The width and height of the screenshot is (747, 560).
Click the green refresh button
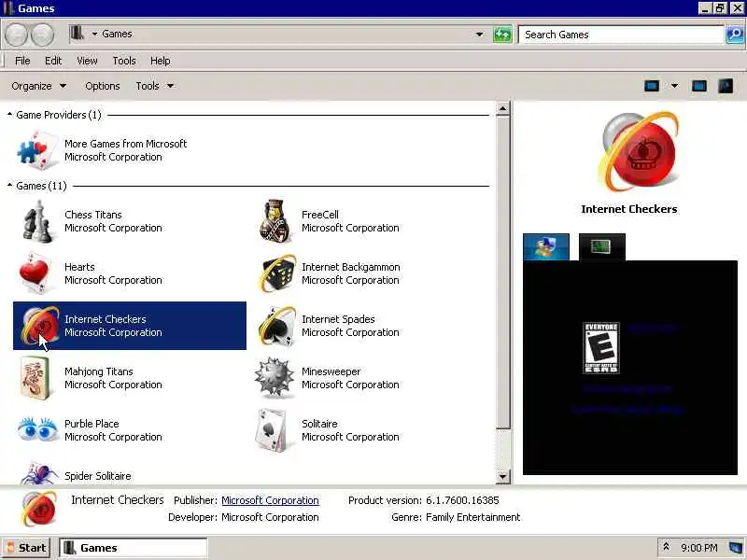pos(502,35)
